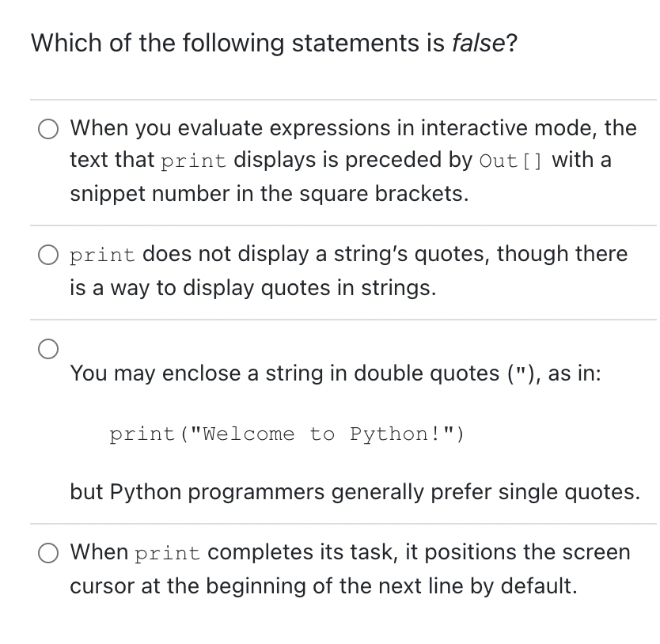660x644 pixels.
Task: Click the word print in first option
Action: [x=193, y=161]
